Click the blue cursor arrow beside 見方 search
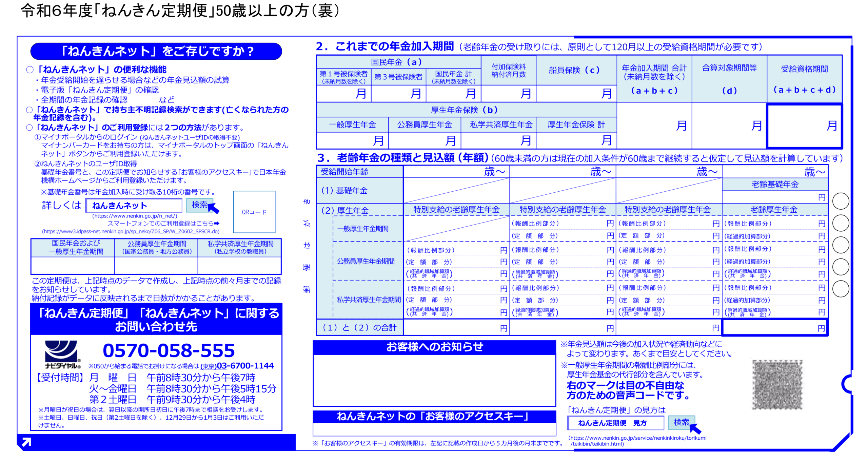Viewport: 868px width, 460px height. (695, 429)
